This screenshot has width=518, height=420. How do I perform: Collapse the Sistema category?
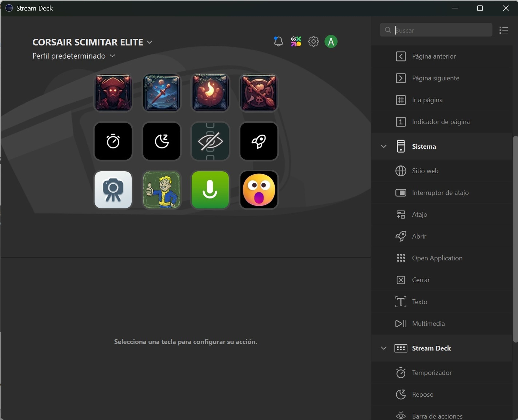[384, 146]
